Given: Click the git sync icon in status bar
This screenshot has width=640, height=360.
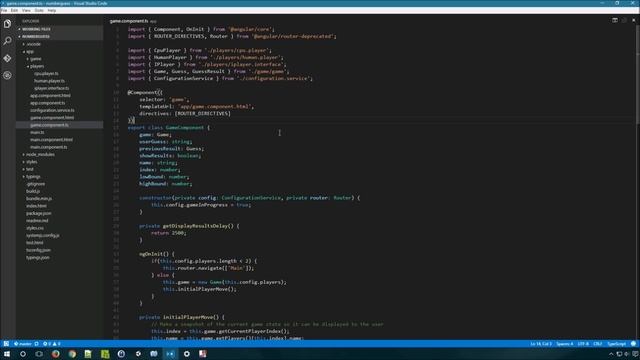Looking at the screenshot, I should click(x=36, y=344).
